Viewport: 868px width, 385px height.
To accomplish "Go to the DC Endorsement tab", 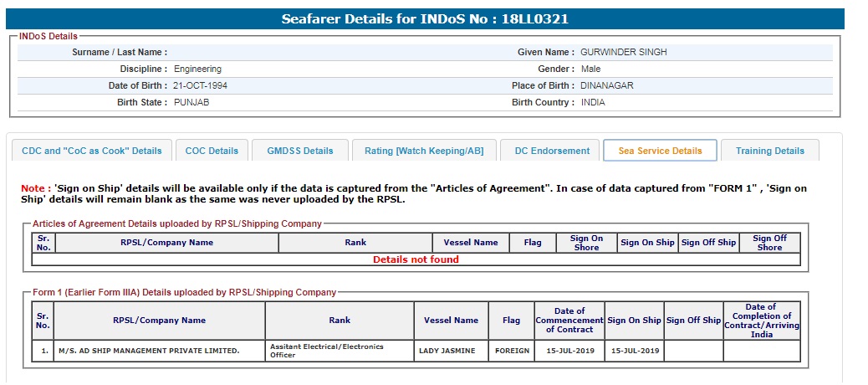I will pyautogui.click(x=552, y=151).
